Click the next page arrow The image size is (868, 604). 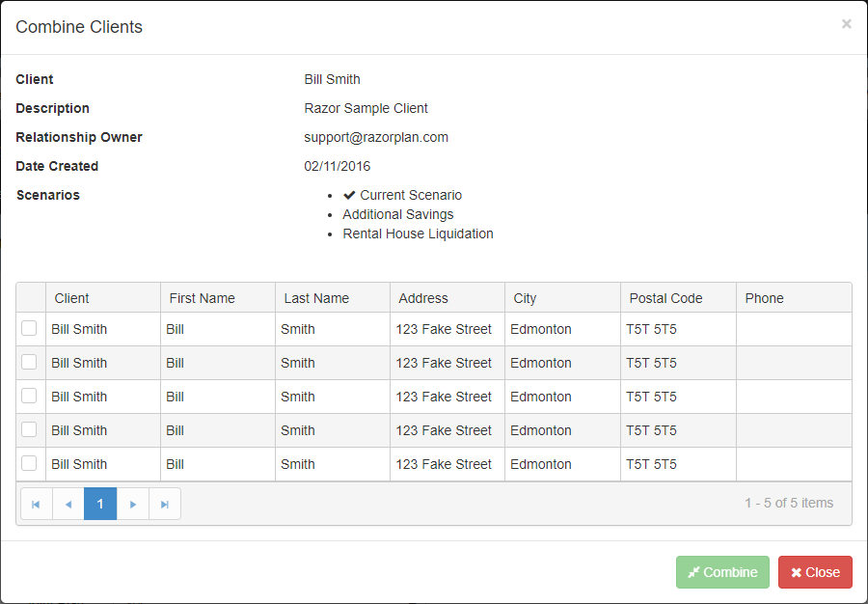(132, 503)
